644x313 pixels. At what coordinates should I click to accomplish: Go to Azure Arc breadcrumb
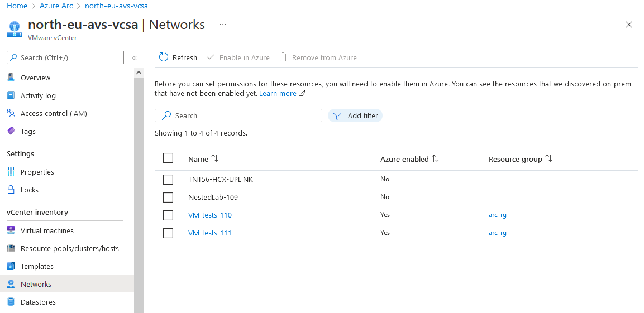click(x=56, y=6)
